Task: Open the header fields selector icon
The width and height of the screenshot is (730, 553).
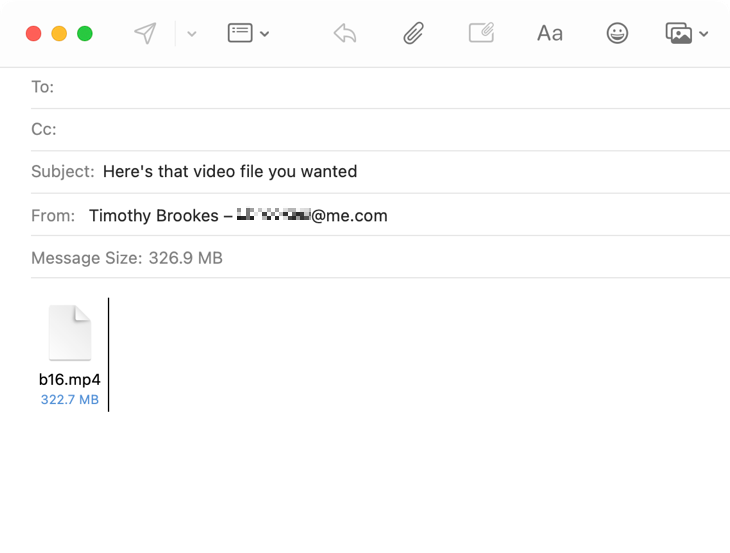Action: [240, 33]
